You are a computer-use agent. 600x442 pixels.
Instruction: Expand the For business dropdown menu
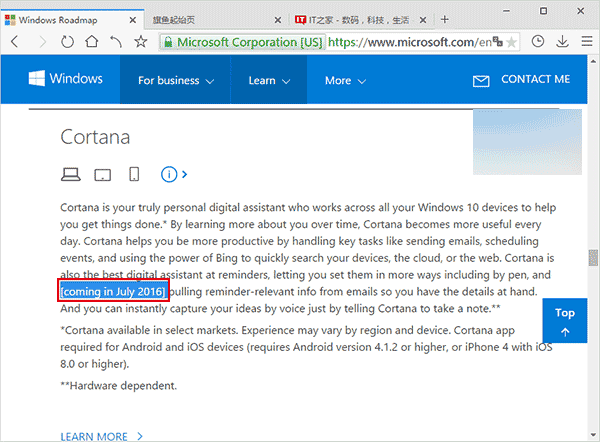[176, 80]
